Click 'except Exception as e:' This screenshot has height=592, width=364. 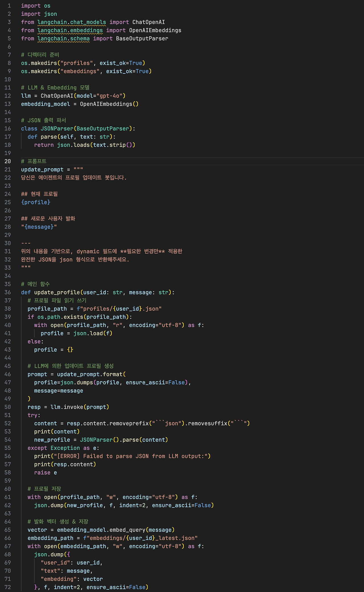coord(63,448)
